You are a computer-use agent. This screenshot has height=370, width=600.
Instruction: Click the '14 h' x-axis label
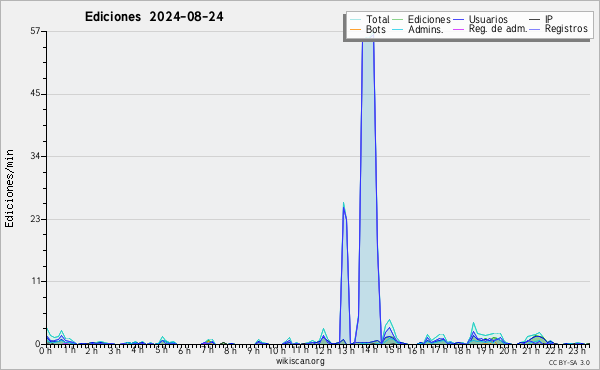(370, 350)
